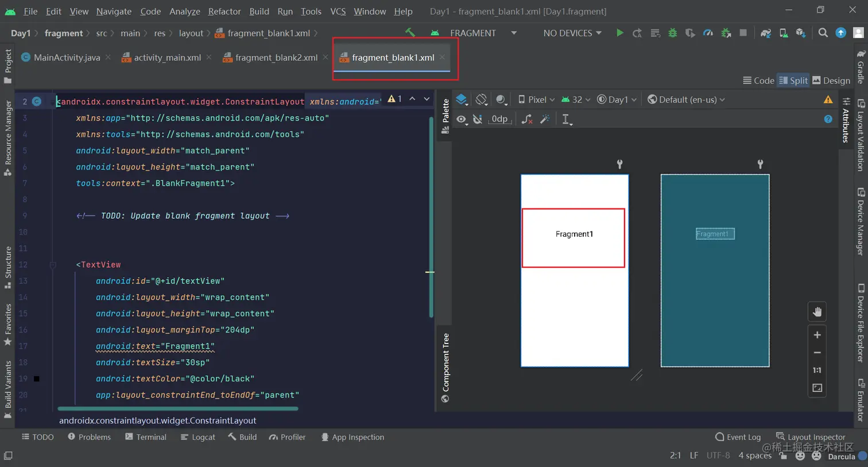Click the Orientation rotate icon

tap(482, 99)
